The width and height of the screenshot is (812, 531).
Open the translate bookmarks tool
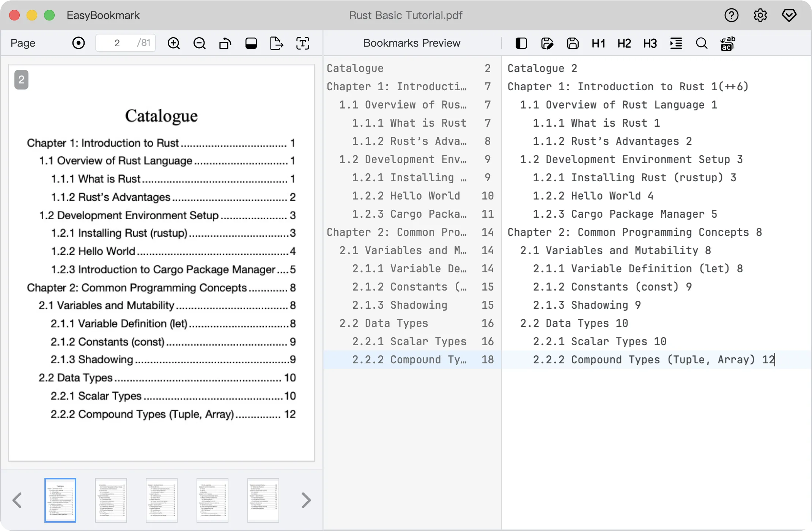point(727,43)
